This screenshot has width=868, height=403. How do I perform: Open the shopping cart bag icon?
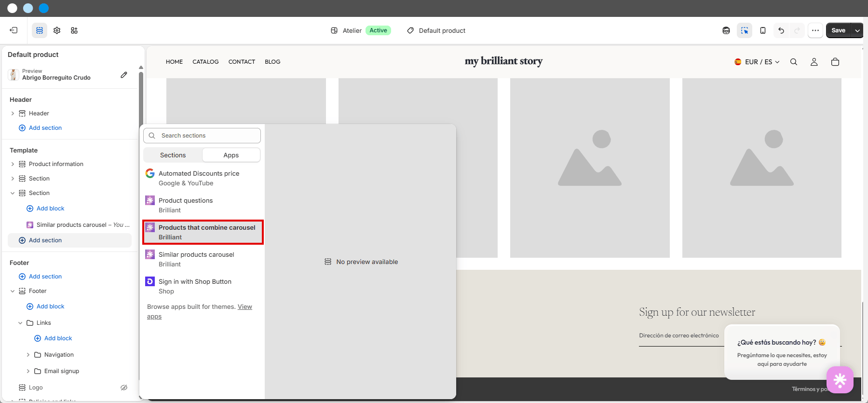[x=835, y=62]
